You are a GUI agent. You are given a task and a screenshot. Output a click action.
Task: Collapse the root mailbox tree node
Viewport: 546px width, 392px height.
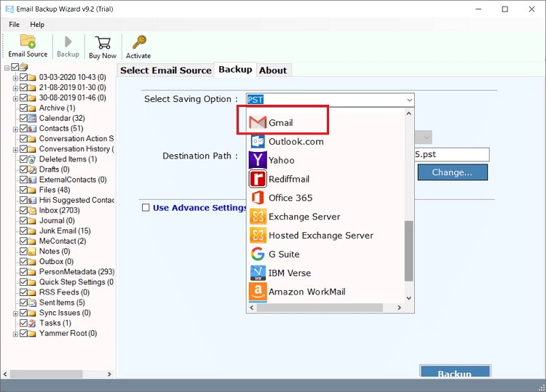(x=7, y=68)
